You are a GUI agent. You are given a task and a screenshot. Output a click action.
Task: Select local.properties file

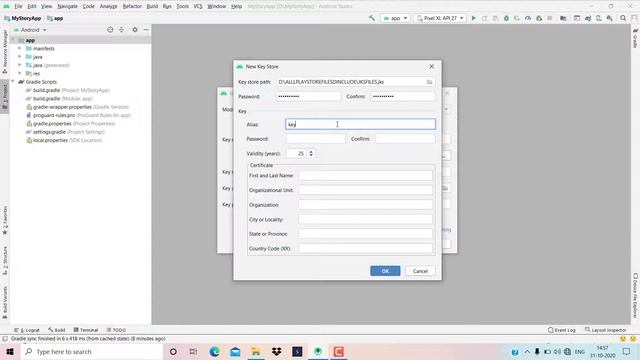pos(64,140)
